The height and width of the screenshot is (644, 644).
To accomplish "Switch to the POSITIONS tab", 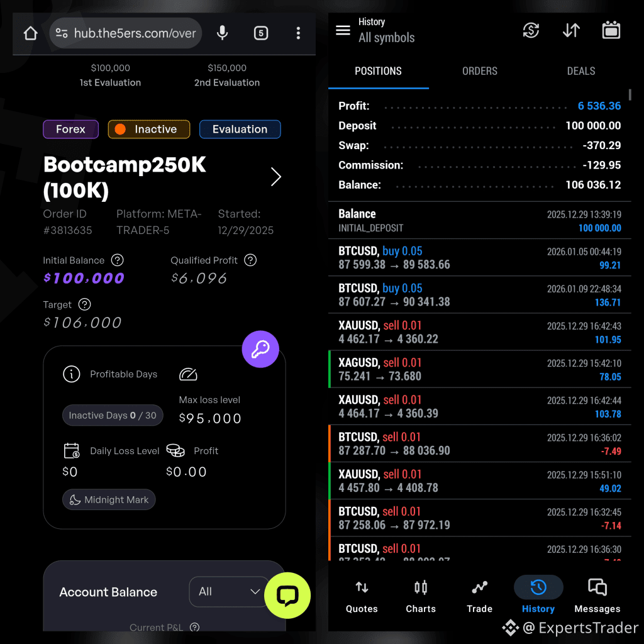I will click(378, 71).
